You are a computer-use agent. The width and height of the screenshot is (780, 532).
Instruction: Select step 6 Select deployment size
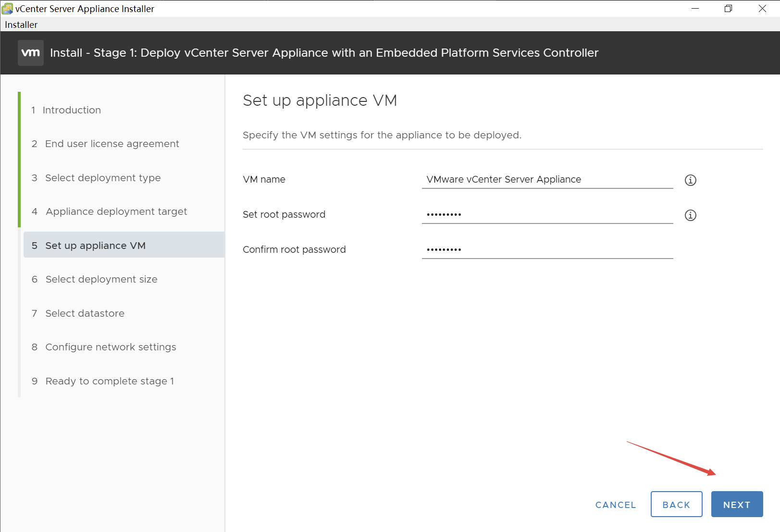pyautogui.click(x=95, y=279)
